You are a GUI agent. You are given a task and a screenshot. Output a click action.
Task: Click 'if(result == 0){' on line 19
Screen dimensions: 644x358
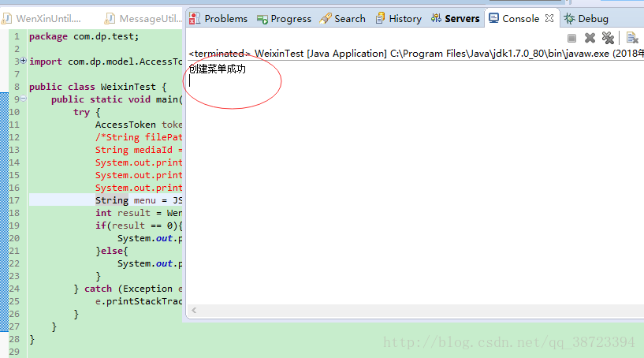pyautogui.click(x=139, y=226)
